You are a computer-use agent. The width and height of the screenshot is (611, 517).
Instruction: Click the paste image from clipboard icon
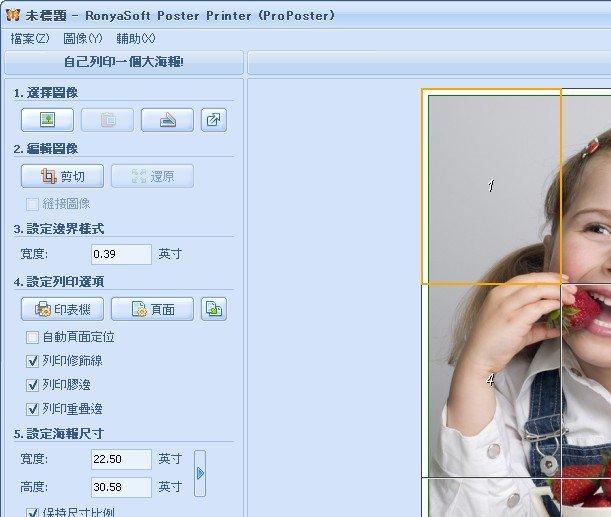107,120
